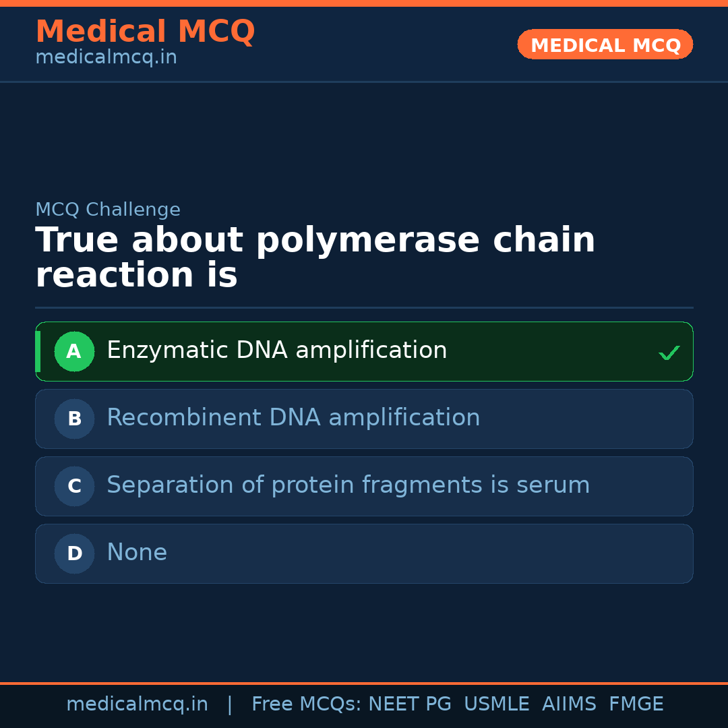Open the medicalmcq.in link in the footer

[x=137, y=704]
